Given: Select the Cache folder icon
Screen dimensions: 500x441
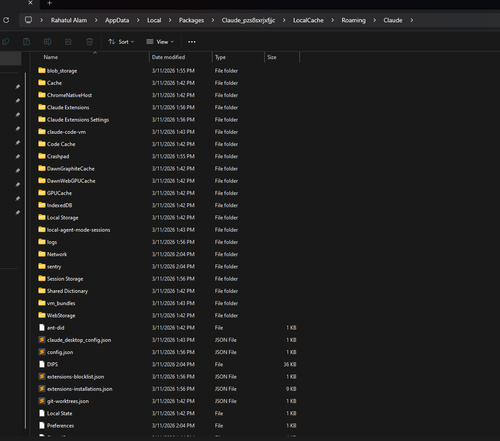Looking at the screenshot, I should coord(42,83).
